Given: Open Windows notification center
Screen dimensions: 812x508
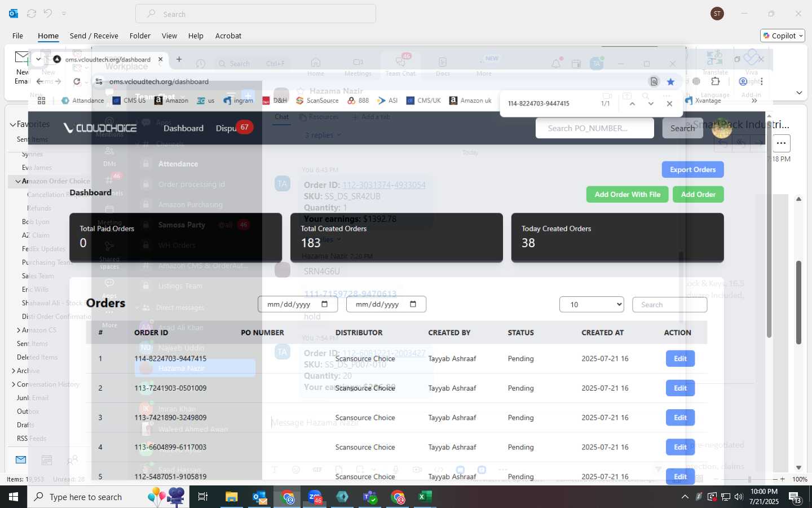Looking at the screenshot, I should tap(795, 497).
